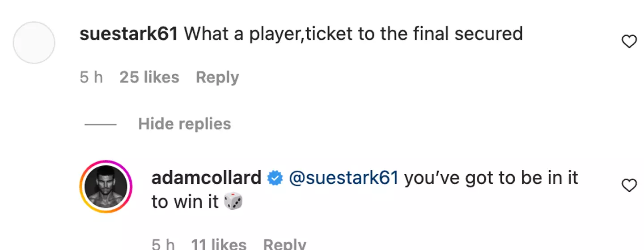The height and width of the screenshot is (250, 644).
Task: Click the 5 h timestamp on suestark61's comment
Action: pyautogui.click(x=91, y=78)
